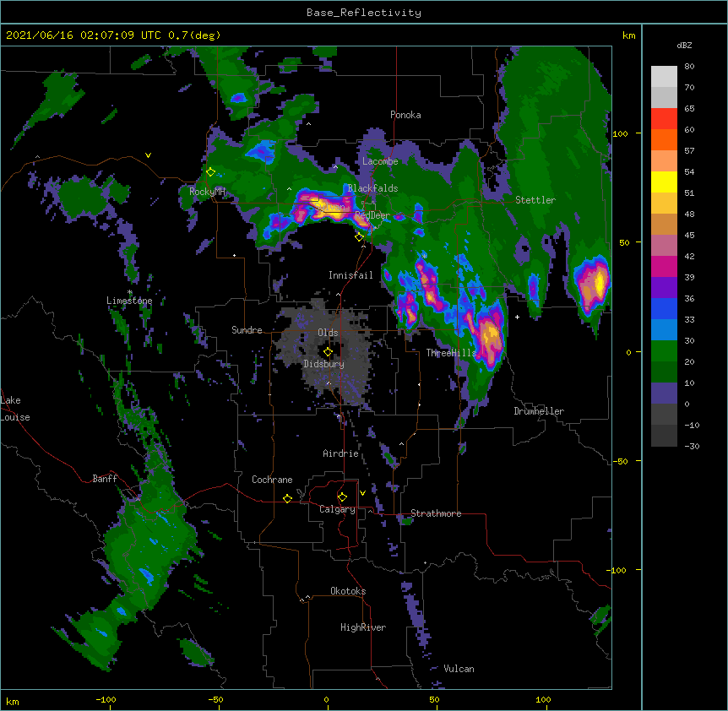
Task: Click the yellow diamond marker southeast of RedDeer
Action: pyautogui.click(x=359, y=237)
